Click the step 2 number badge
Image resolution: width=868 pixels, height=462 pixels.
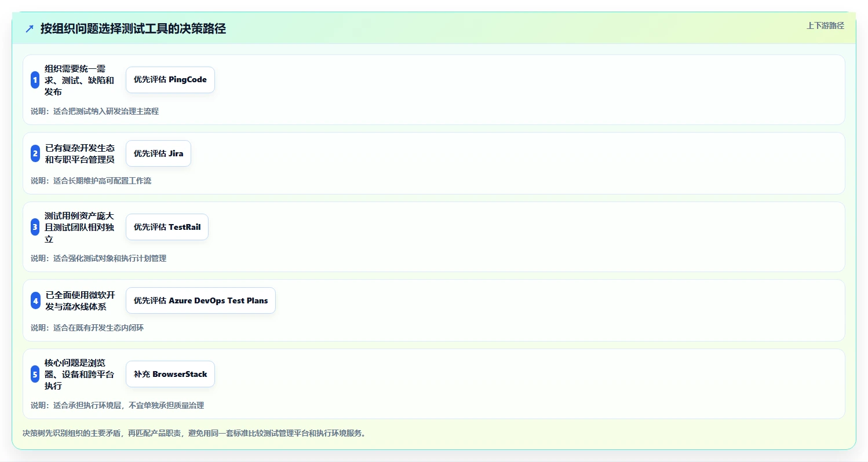[35, 153]
